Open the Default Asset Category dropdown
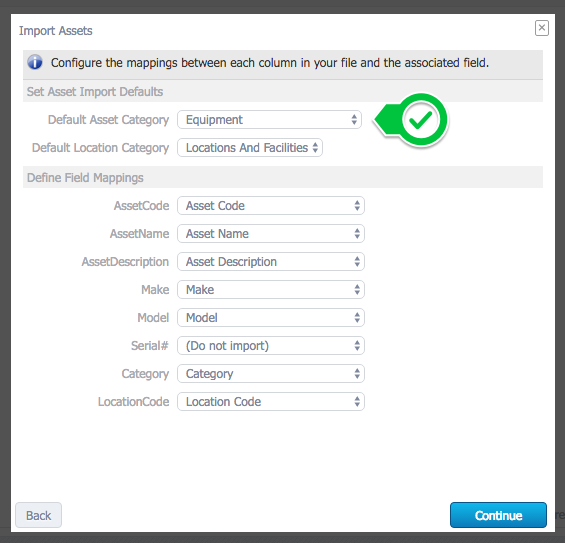 [x=270, y=120]
